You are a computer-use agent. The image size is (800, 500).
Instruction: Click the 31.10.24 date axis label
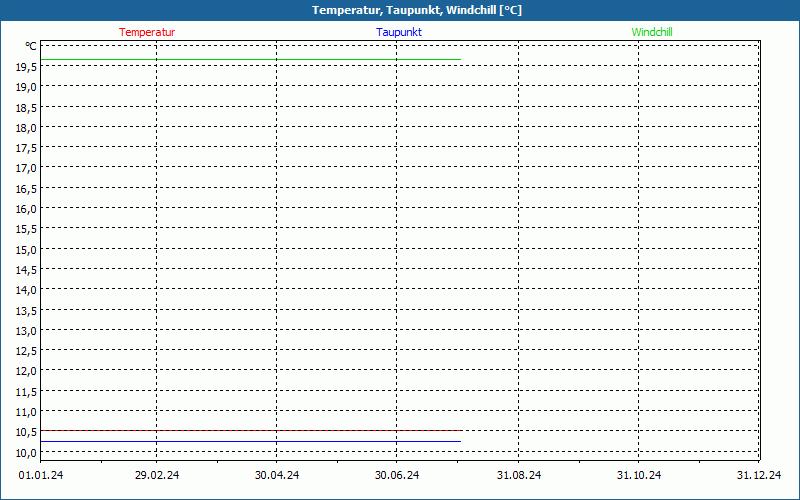tap(639, 475)
